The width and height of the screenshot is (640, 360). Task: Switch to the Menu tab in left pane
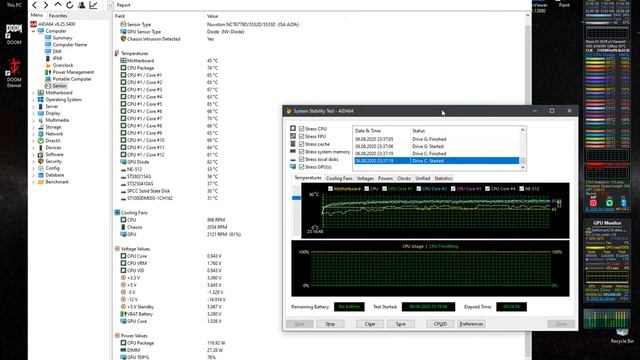click(x=37, y=15)
